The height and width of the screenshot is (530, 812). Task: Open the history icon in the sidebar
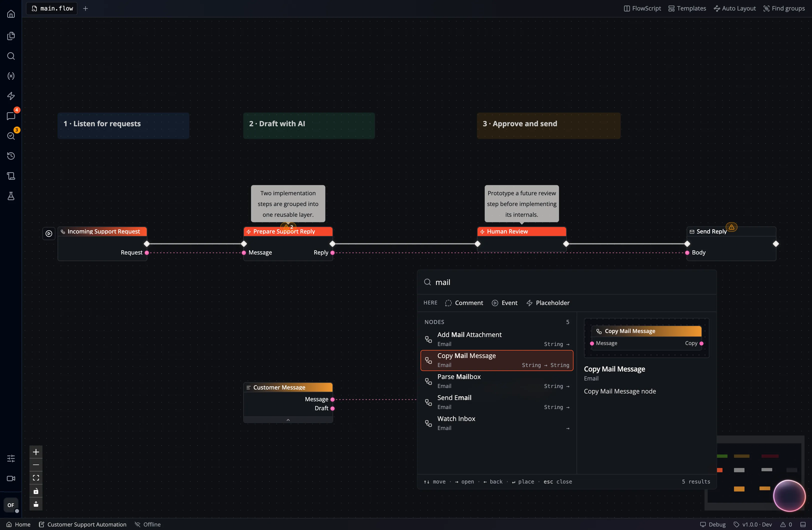11,156
